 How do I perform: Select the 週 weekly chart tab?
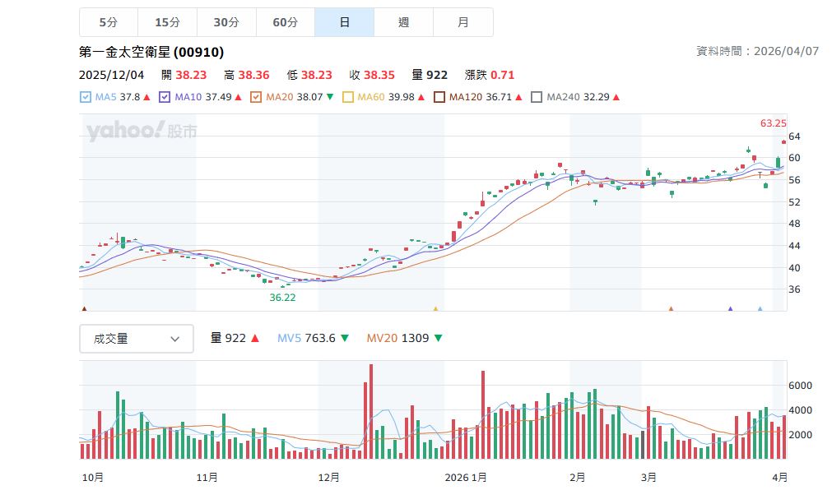(403, 22)
